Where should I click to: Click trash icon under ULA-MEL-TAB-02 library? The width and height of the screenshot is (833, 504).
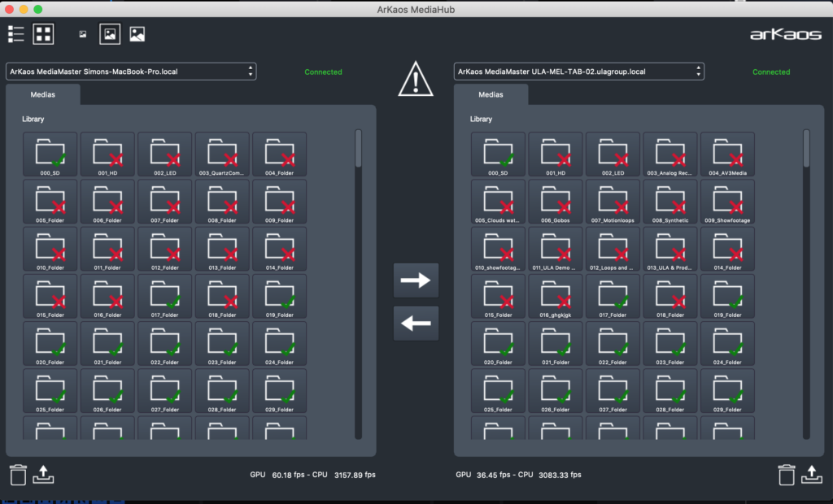coord(787,474)
